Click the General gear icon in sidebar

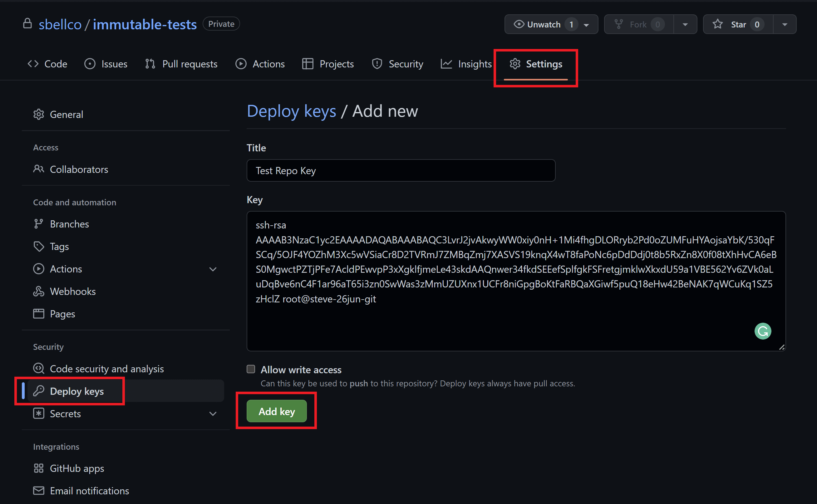[39, 114]
